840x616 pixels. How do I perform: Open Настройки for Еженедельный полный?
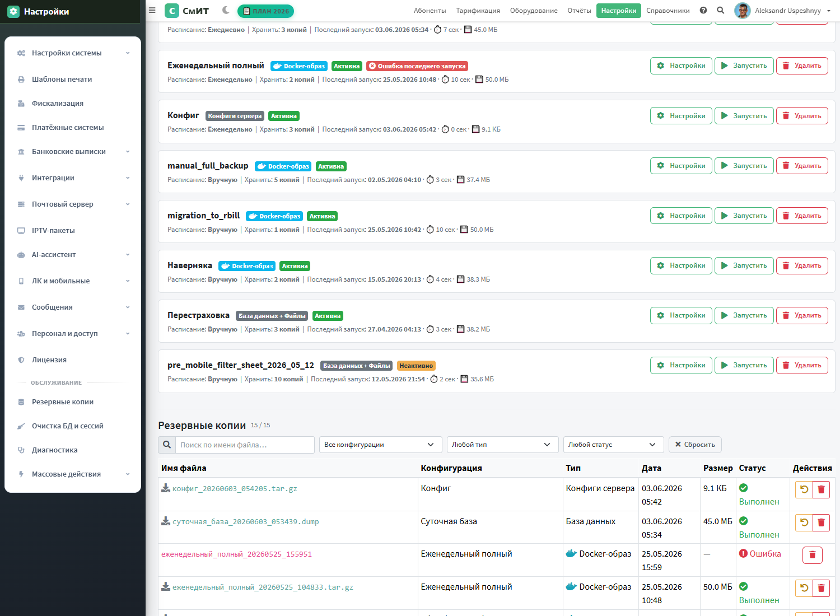click(x=681, y=66)
